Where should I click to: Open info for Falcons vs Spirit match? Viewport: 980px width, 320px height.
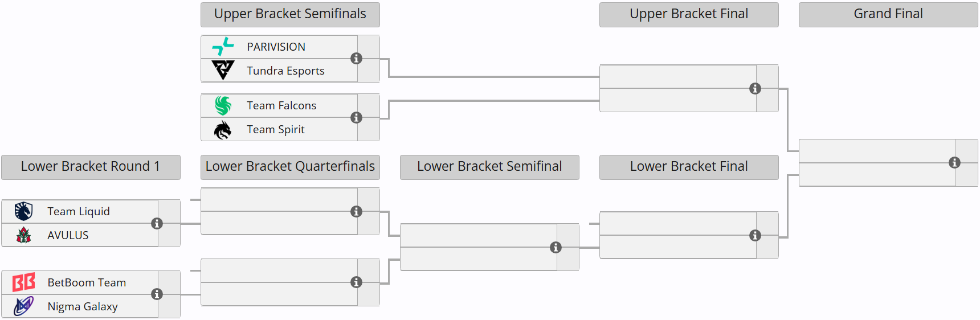coord(357,118)
